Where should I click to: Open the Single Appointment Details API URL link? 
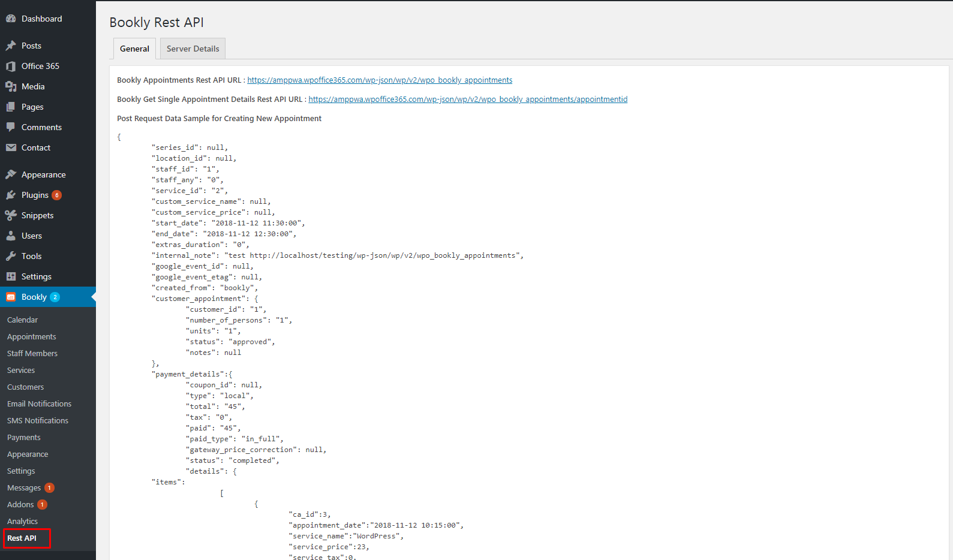(468, 100)
